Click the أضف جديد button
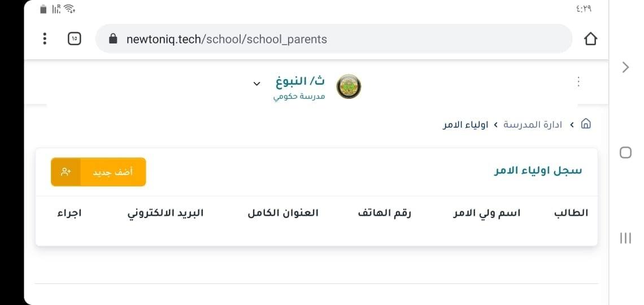Viewport: 644px width, 305px height. click(x=98, y=172)
